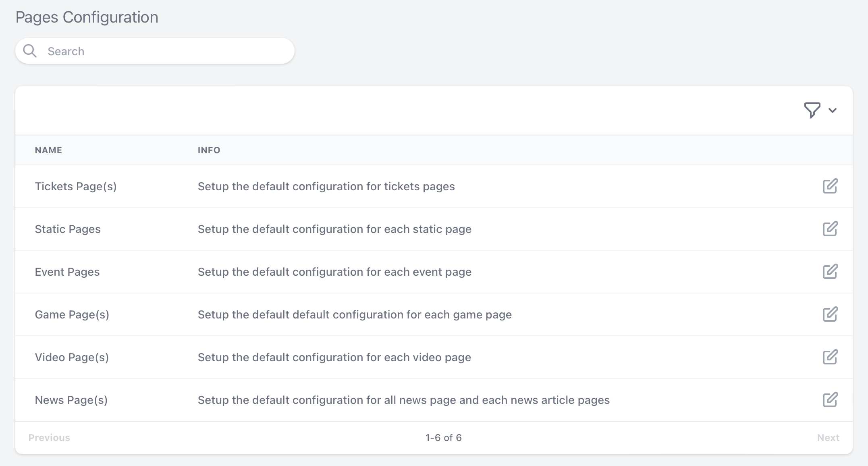The image size is (868, 466).
Task: Select the Game Page(s) name cell
Action: click(72, 314)
